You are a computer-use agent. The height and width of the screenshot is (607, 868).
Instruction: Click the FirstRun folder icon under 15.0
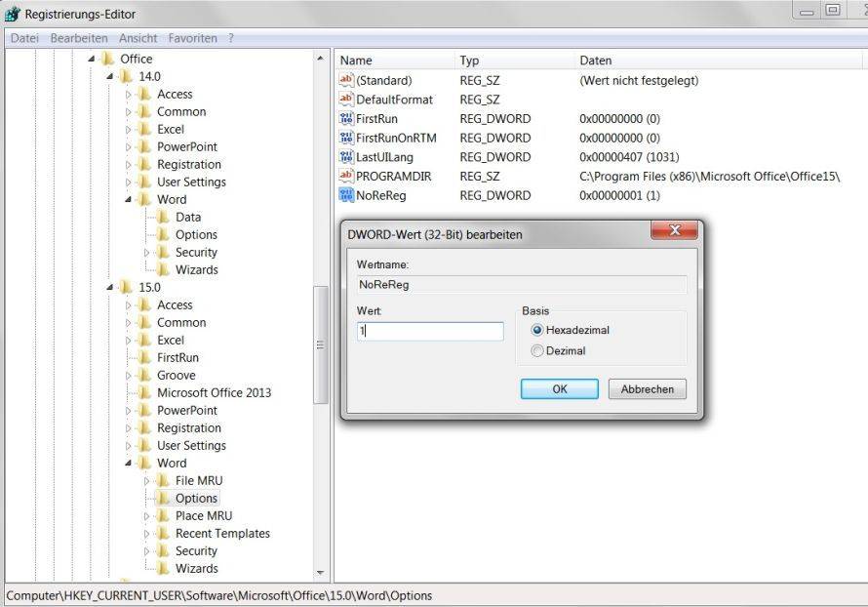[144, 358]
